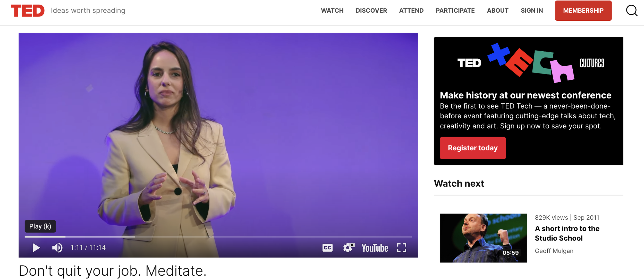The height and width of the screenshot is (279, 644).
Task: Click the MEMBERSHIP button
Action: click(x=583, y=11)
